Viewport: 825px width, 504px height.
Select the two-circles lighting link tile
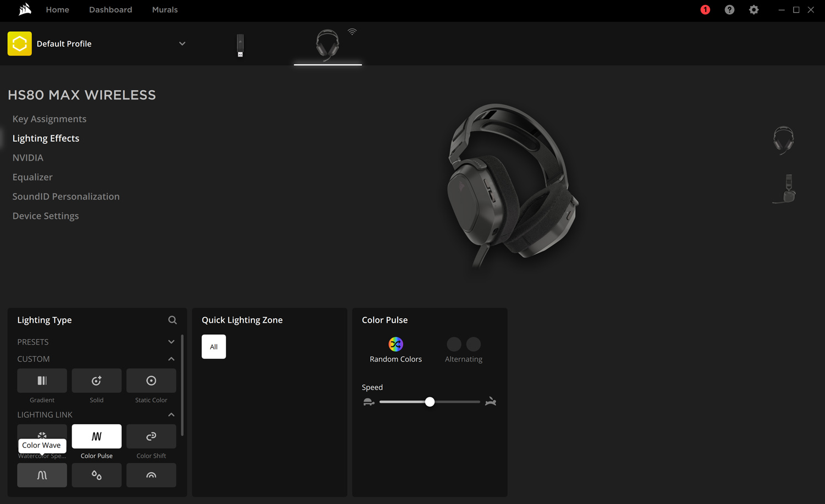[x=97, y=475]
